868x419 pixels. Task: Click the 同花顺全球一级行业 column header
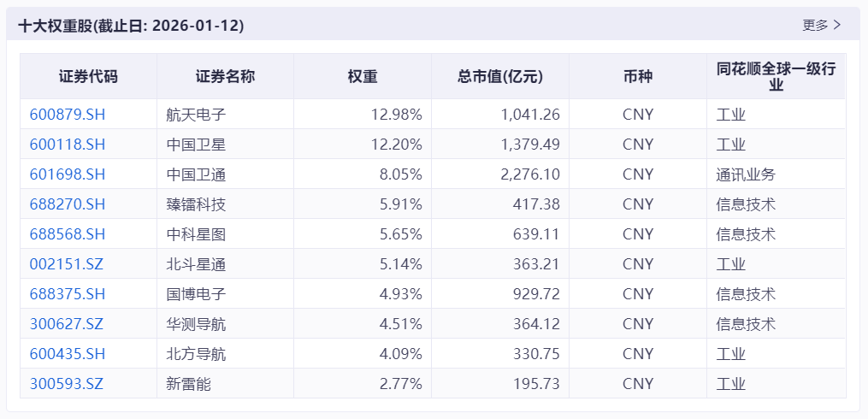[x=776, y=76]
